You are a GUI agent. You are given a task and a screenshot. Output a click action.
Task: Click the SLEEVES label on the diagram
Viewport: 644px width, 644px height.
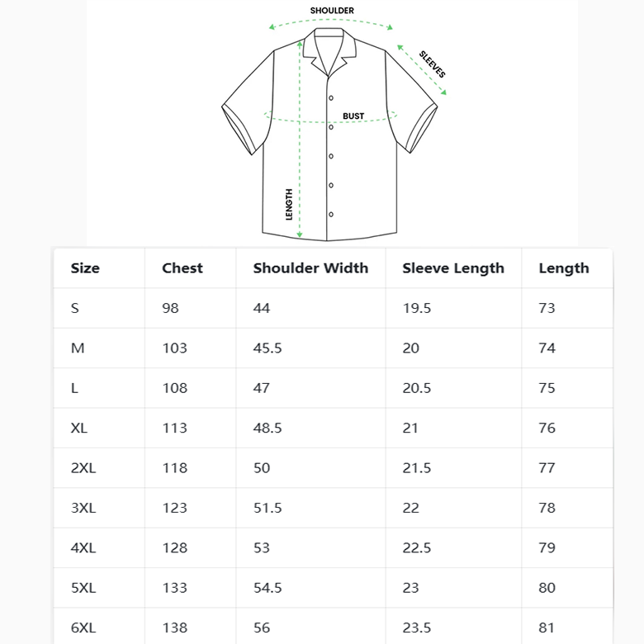433,64
